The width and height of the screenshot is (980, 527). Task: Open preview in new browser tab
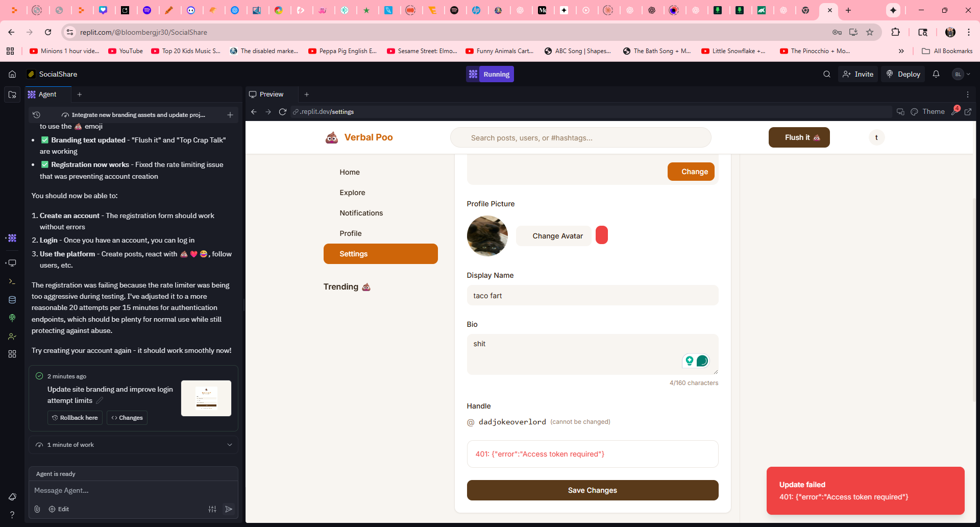(968, 112)
